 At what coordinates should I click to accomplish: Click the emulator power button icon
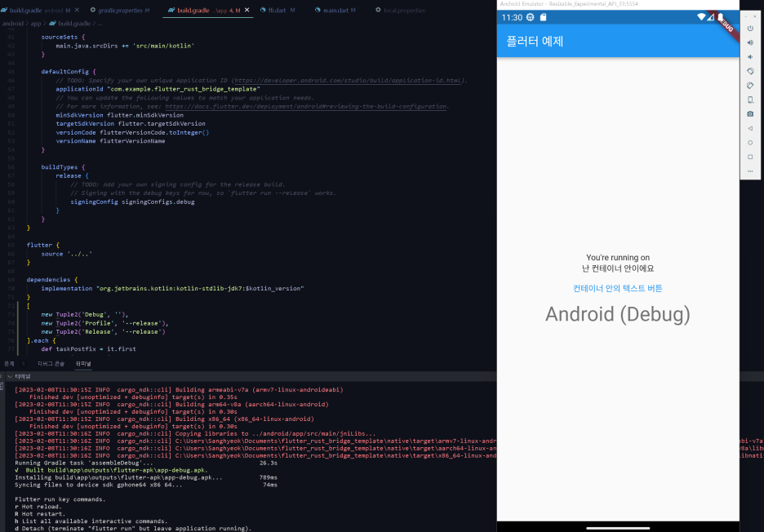(750, 29)
